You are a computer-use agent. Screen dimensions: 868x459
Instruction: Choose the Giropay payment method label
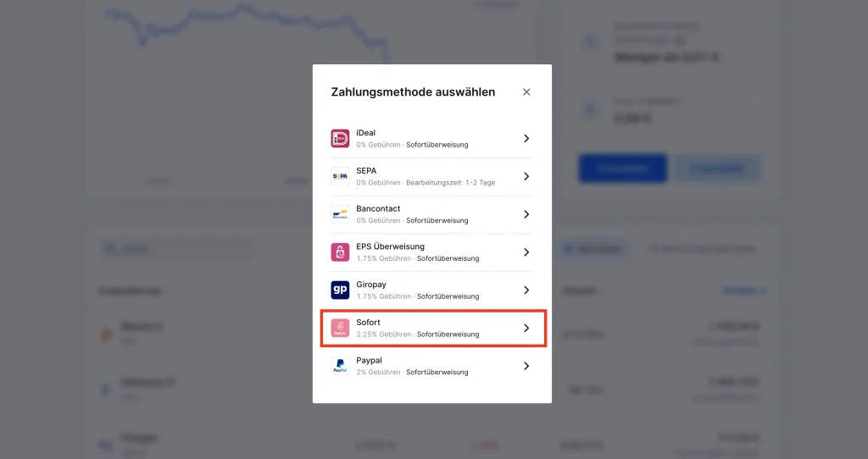pos(371,285)
